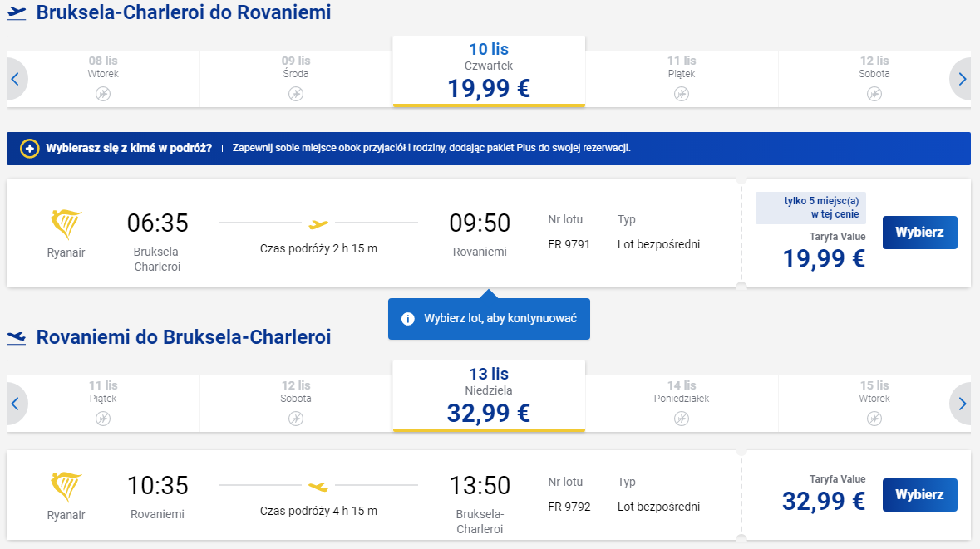Show later outbound dates with the right arrow
This screenshot has width=980, height=549.
click(x=962, y=80)
